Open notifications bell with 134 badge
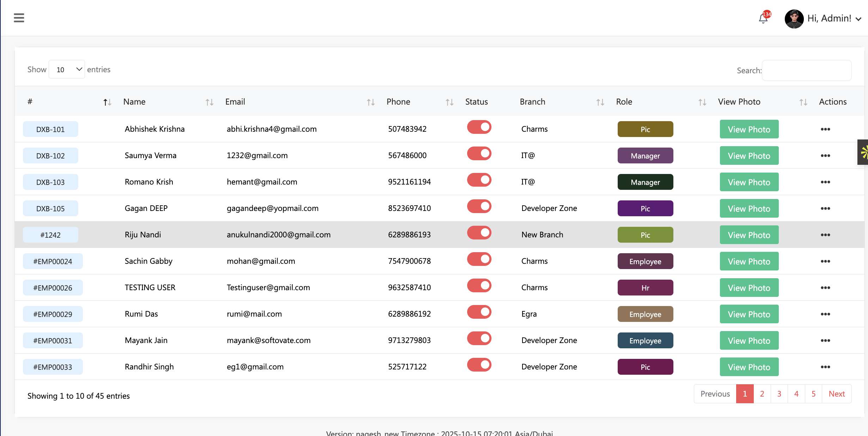 pyautogui.click(x=763, y=18)
